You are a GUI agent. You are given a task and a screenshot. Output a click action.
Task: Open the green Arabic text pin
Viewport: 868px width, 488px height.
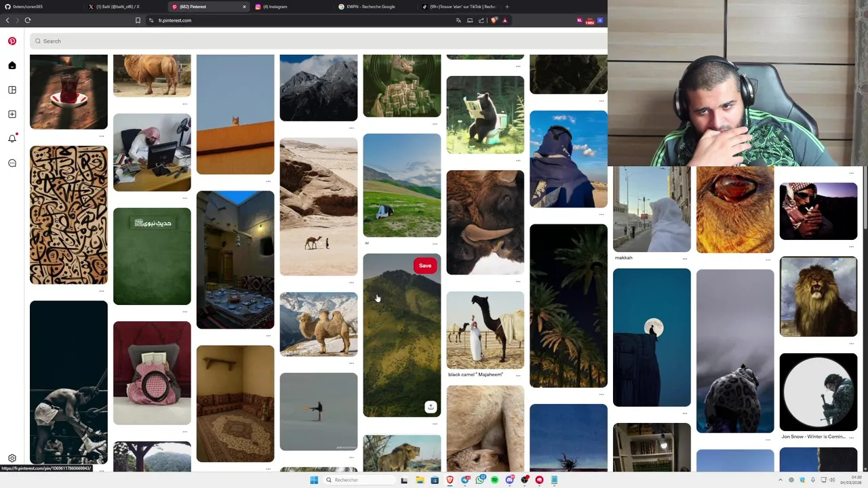pos(152,256)
